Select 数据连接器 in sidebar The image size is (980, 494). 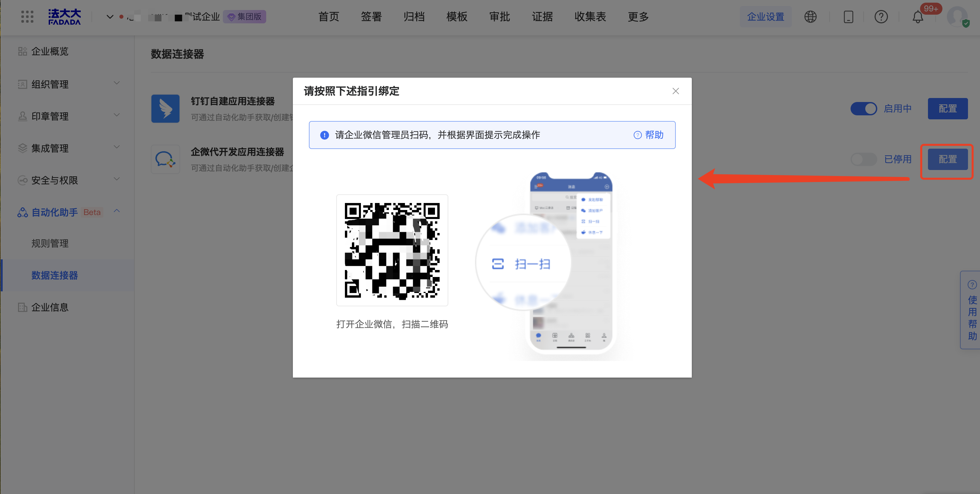[68, 275]
